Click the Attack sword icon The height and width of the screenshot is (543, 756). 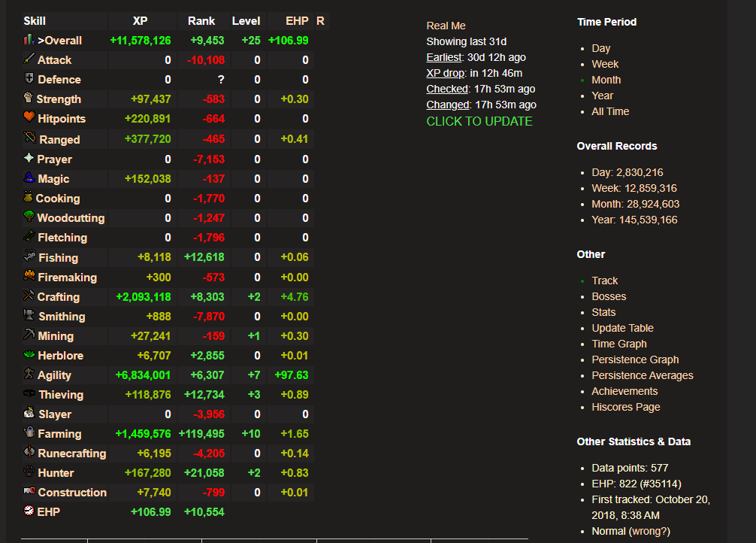[x=29, y=59]
